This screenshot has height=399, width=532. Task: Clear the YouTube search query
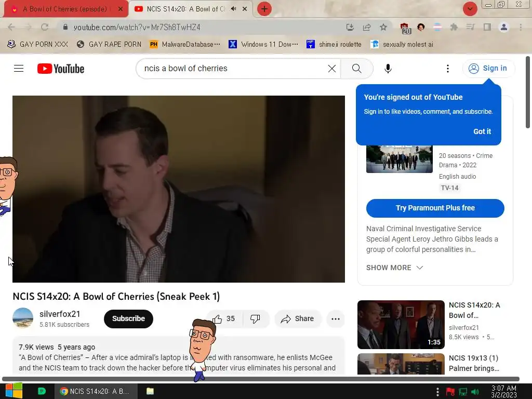tap(332, 69)
